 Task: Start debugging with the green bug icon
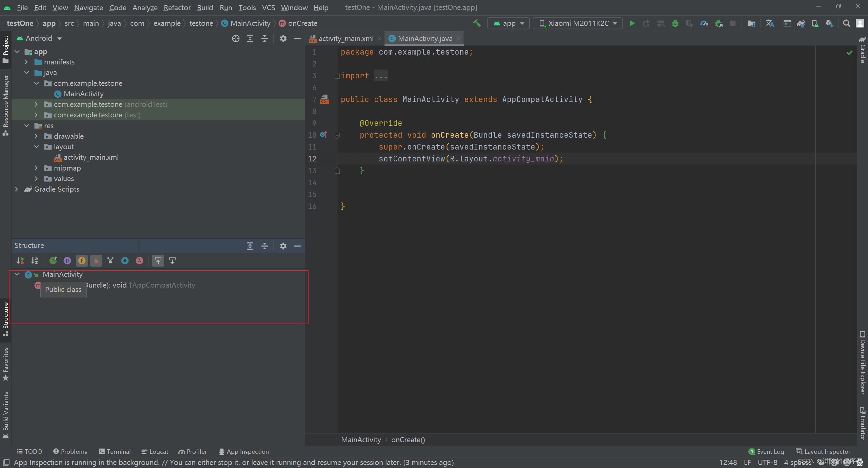[675, 23]
